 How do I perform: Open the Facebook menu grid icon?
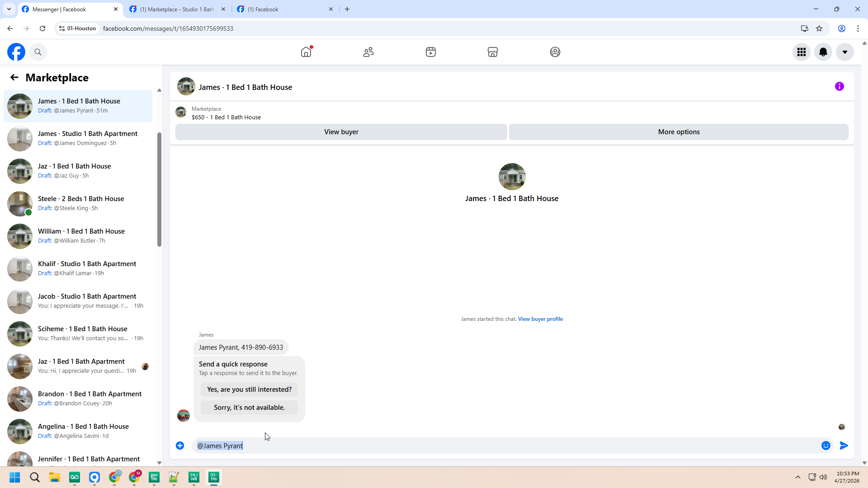pos(801,52)
